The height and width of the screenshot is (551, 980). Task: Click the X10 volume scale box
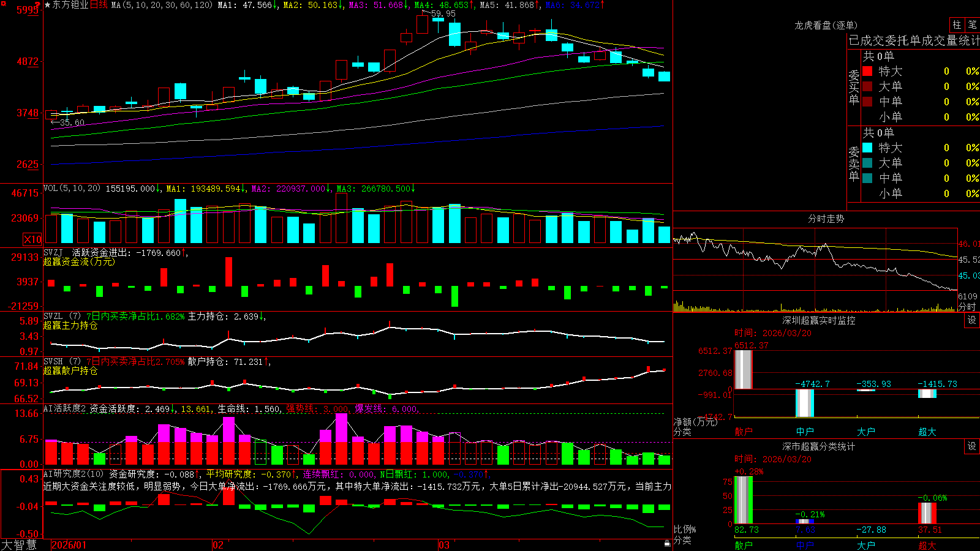pyautogui.click(x=32, y=239)
